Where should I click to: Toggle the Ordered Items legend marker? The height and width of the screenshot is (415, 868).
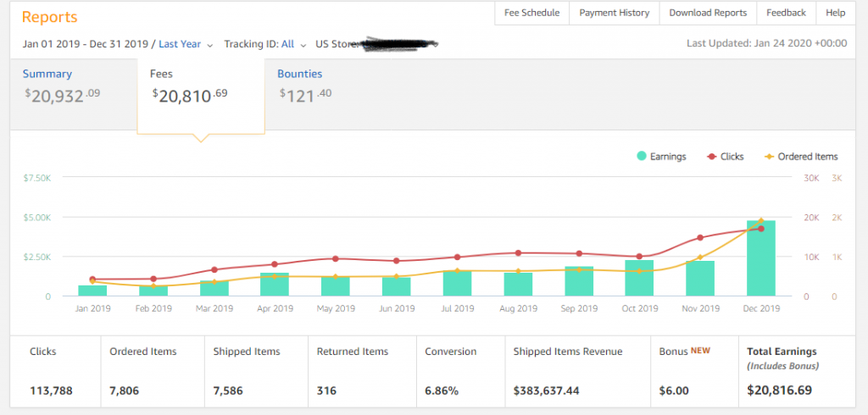pyautogui.click(x=770, y=157)
